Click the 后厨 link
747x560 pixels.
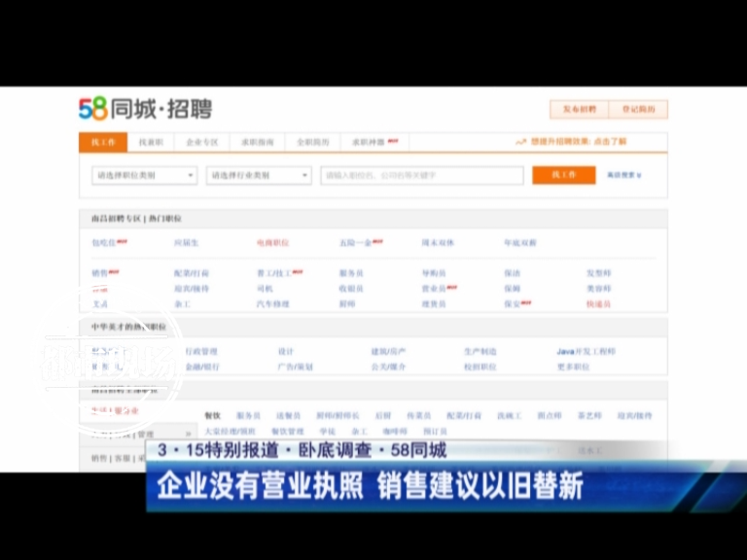[383, 416]
